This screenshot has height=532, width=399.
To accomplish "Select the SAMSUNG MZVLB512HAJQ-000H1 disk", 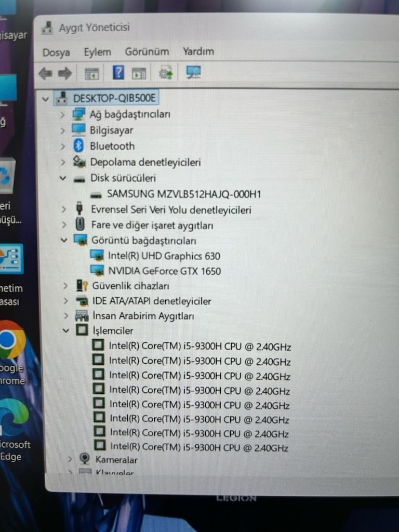I will 184,194.
